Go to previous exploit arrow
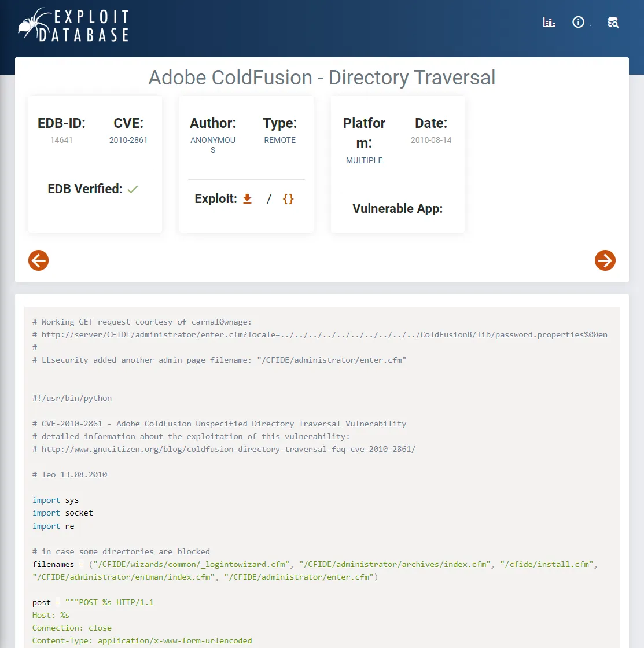 pos(38,260)
